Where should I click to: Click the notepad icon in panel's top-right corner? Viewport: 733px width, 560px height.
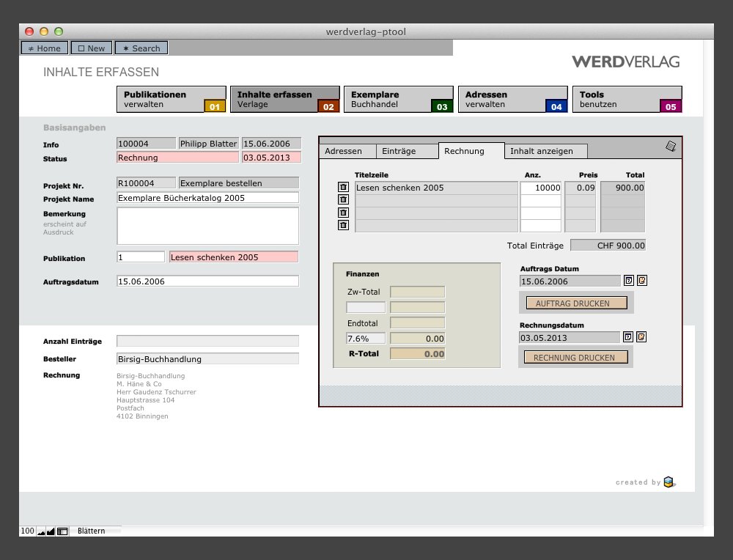click(670, 147)
